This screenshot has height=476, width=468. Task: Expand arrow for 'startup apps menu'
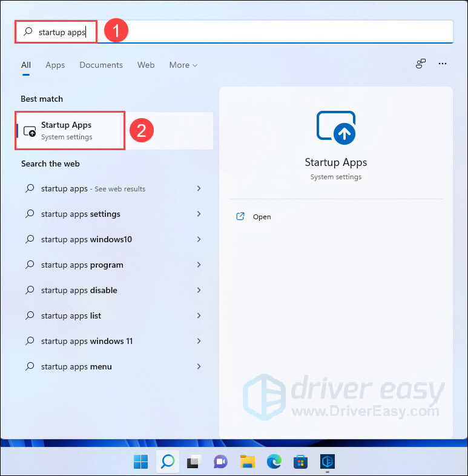point(199,366)
